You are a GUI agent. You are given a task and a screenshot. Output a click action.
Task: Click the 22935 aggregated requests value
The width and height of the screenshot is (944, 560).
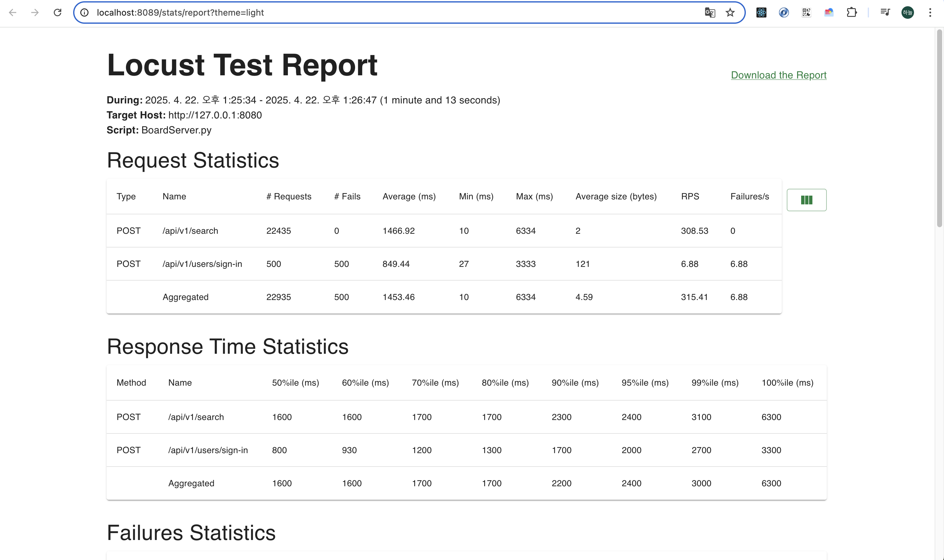coord(279,297)
